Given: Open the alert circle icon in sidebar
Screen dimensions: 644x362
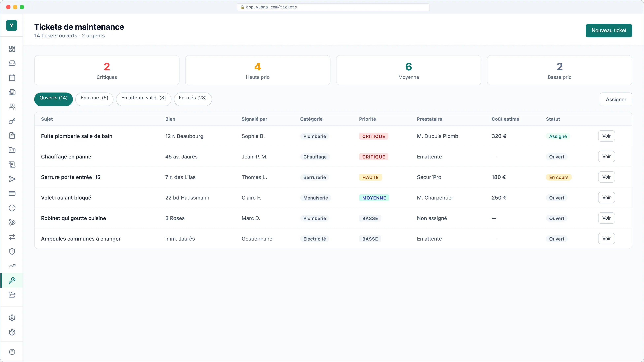Looking at the screenshot, I should [12, 208].
